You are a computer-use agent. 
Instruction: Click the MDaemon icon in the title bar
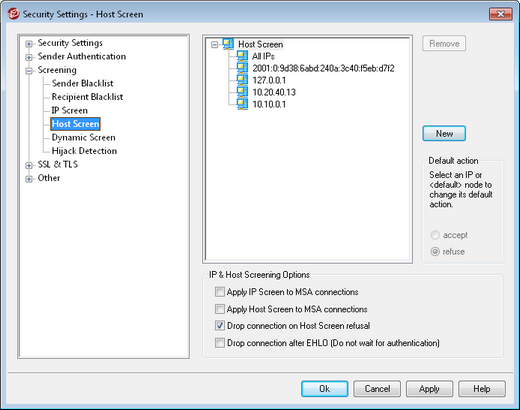coord(13,14)
